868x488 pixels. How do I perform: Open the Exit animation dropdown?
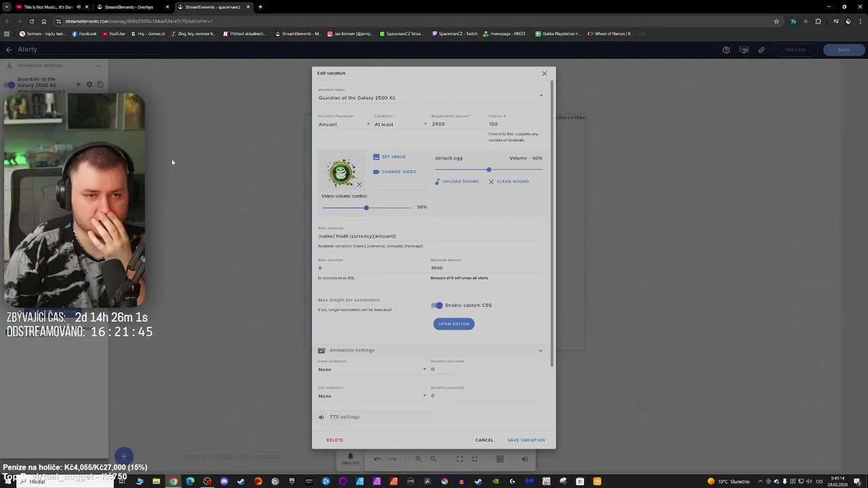pos(372,396)
